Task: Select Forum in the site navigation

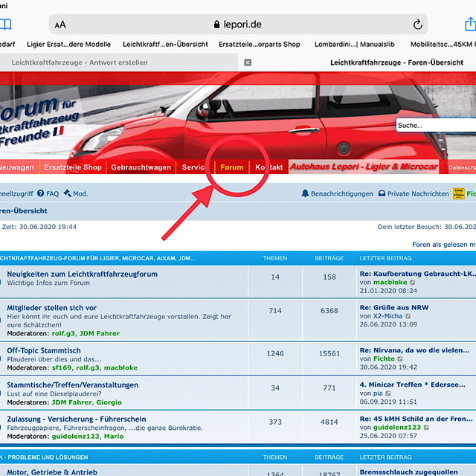Action: click(231, 167)
